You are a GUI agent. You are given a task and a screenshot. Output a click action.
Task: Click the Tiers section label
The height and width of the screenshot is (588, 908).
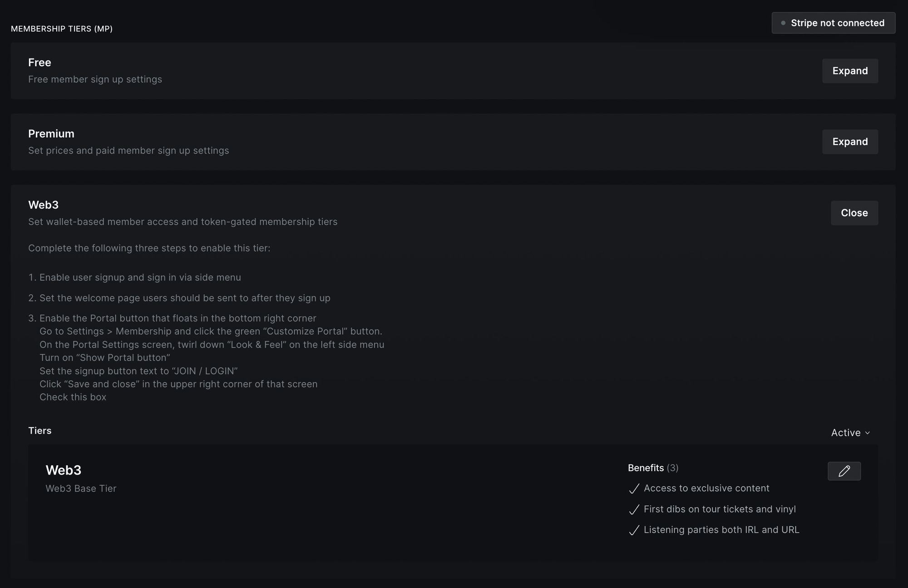point(40,431)
